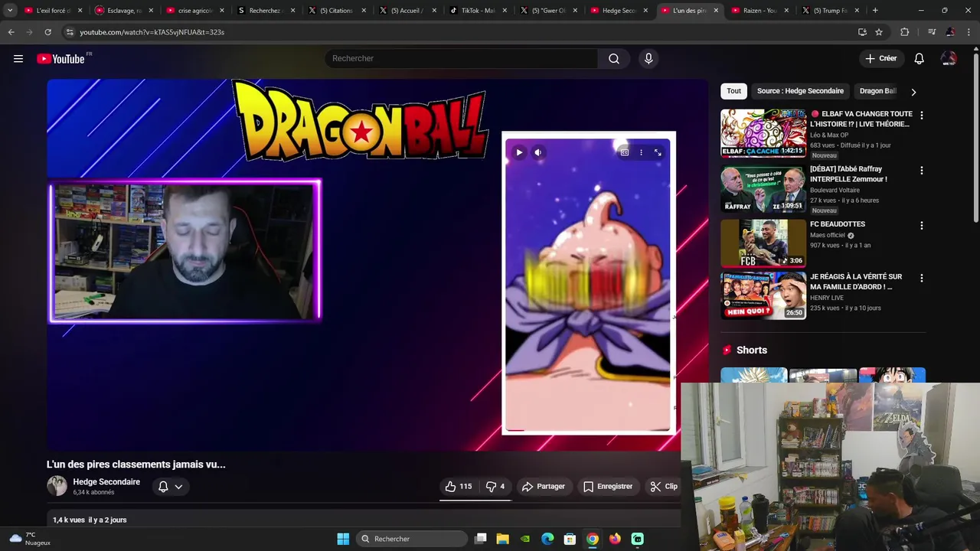Open YouTube notifications bell
The width and height of the screenshot is (980, 551).
click(920, 59)
